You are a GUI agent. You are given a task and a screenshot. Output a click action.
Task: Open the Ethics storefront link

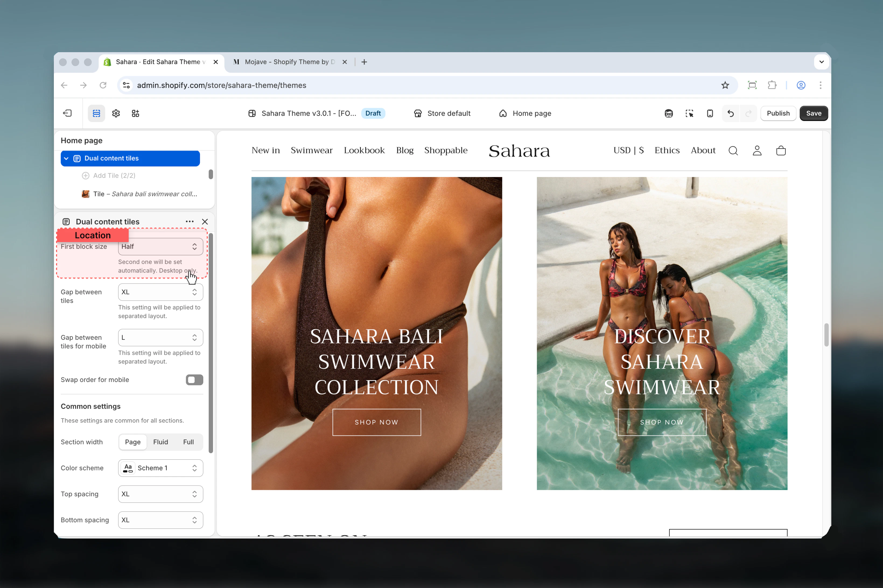click(667, 150)
